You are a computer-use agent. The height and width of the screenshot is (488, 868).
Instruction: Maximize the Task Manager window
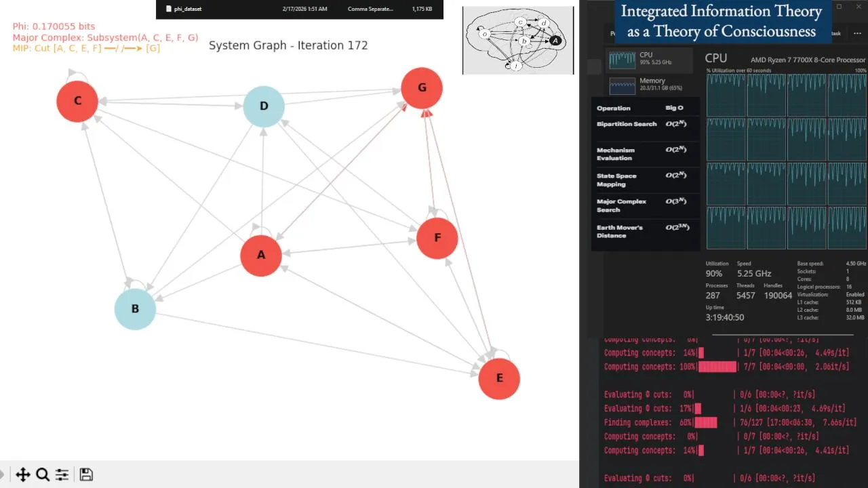839,7
